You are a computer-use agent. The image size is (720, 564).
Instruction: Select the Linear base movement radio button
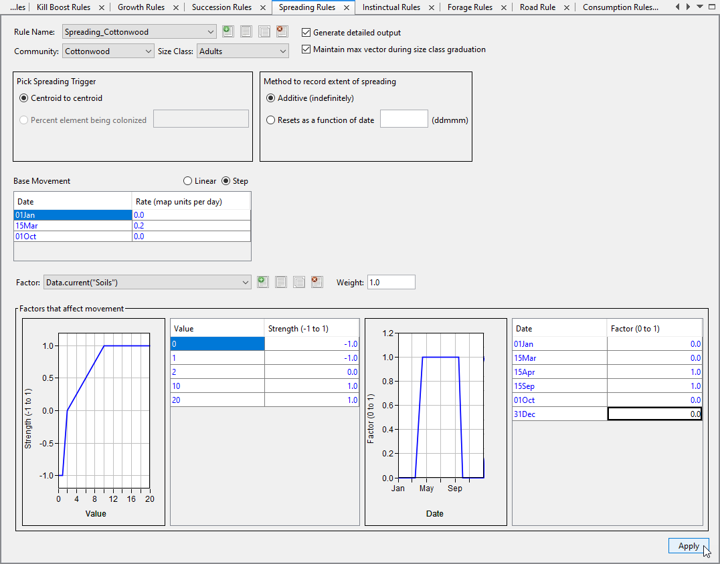[x=188, y=181]
